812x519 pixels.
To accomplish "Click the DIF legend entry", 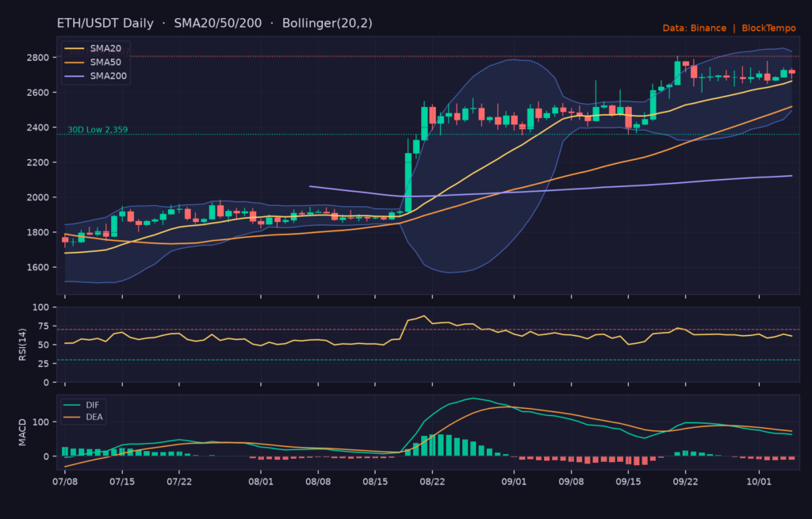I will click(82, 405).
